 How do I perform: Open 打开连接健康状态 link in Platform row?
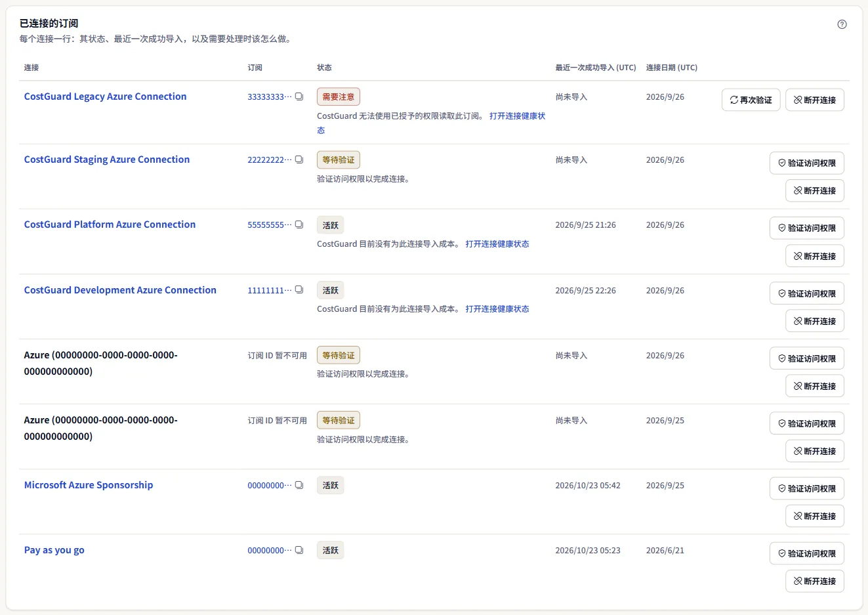(497, 244)
